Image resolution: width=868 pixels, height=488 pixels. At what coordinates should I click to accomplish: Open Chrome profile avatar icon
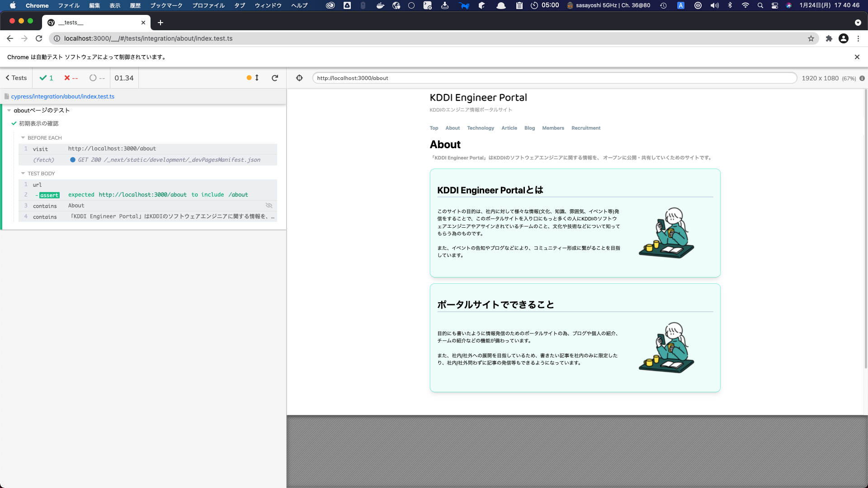click(843, 38)
